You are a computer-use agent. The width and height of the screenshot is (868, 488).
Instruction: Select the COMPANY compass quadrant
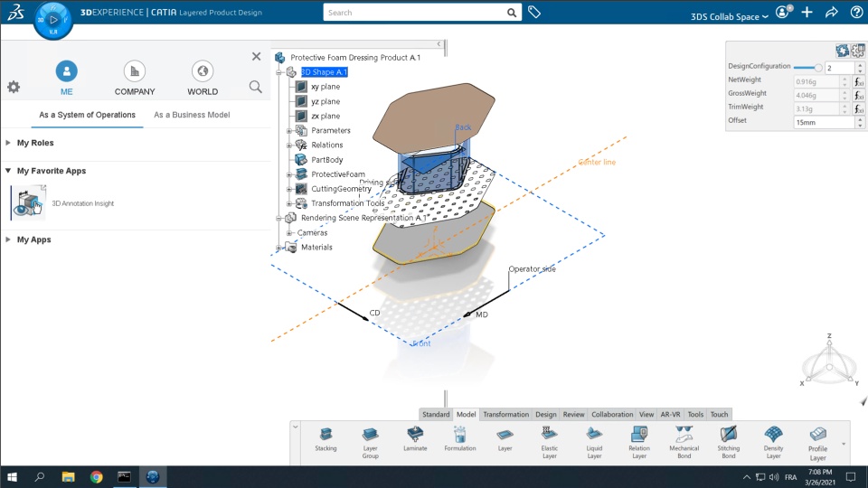coord(135,78)
